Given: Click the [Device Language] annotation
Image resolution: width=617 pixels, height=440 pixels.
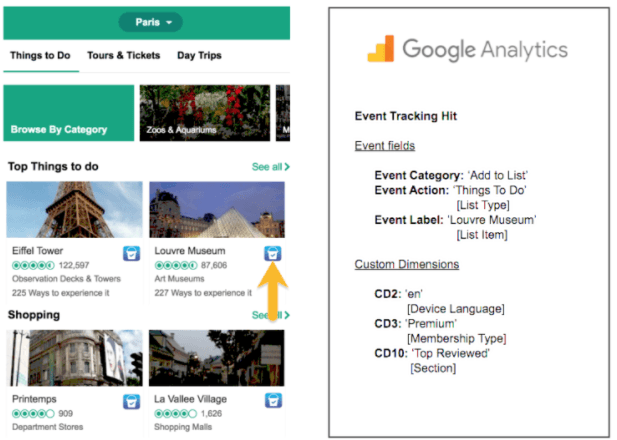Looking at the screenshot, I should pyautogui.click(x=456, y=309).
